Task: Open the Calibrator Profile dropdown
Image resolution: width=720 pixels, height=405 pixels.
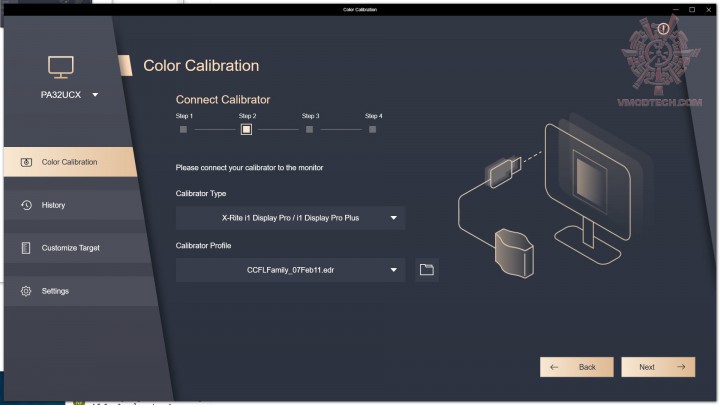Action: point(290,270)
